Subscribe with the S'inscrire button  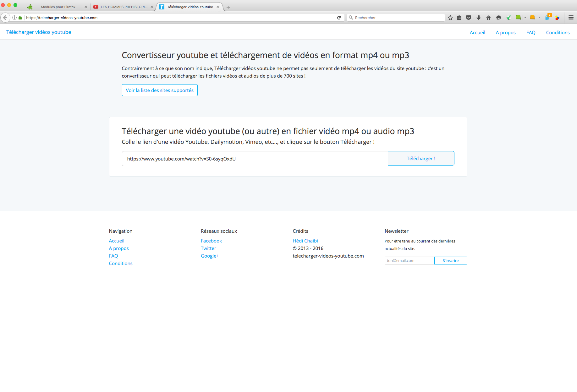(451, 260)
